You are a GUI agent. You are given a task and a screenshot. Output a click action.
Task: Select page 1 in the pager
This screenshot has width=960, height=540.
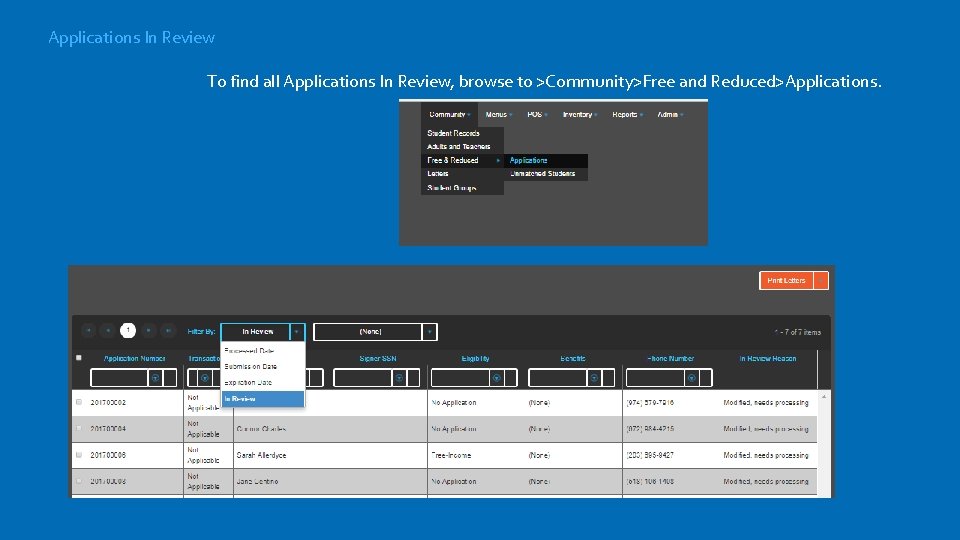pos(128,331)
